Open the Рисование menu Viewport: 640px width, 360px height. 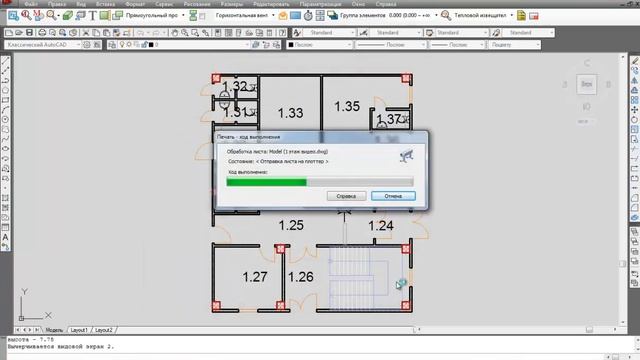[x=197, y=4]
